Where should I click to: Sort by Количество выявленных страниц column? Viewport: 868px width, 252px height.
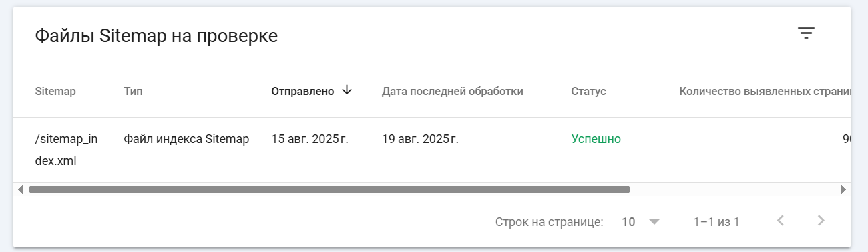point(765,92)
